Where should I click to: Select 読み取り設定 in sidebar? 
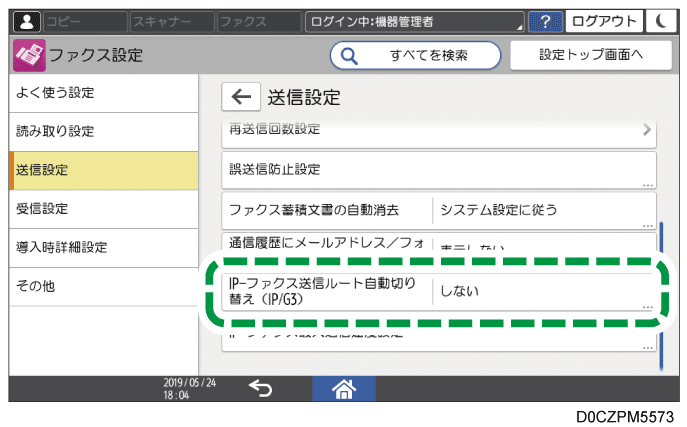(x=103, y=131)
